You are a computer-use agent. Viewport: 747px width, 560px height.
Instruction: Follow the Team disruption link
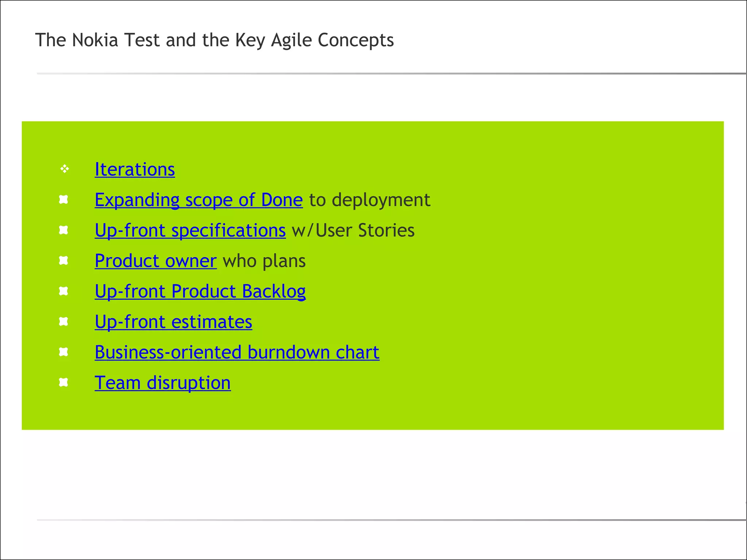pos(162,383)
